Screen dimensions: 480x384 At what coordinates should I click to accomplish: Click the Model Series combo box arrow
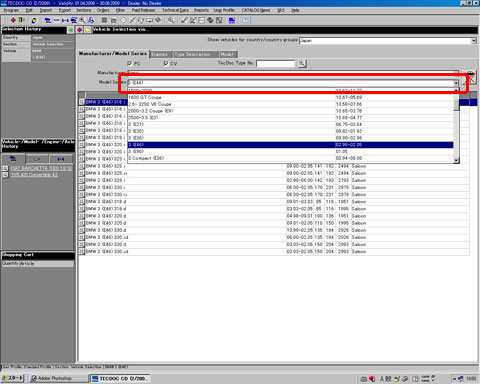456,83
